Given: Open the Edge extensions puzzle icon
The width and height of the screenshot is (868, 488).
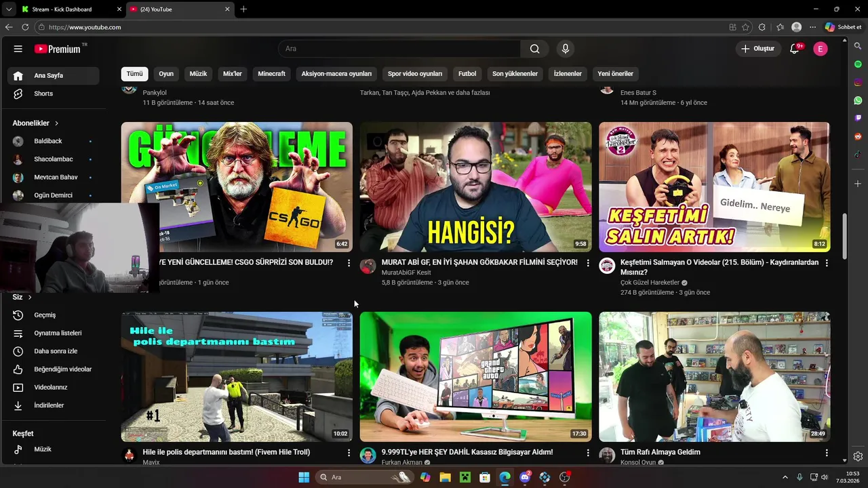Looking at the screenshot, I should click(x=762, y=27).
